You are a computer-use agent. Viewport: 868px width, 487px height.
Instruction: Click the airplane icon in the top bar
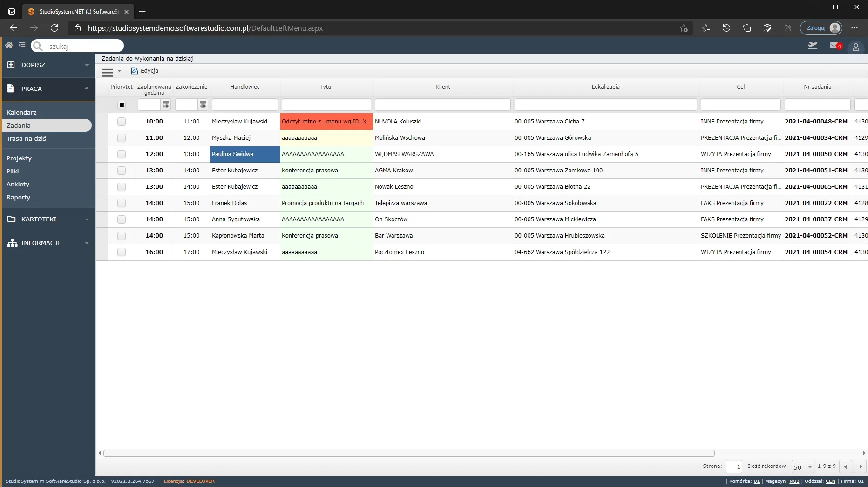813,46
